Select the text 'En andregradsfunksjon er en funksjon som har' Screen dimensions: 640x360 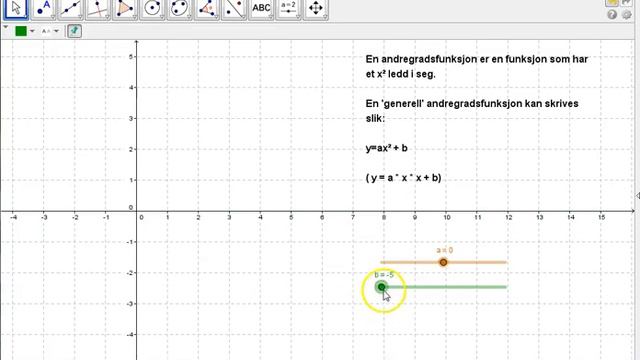[x=477, y=59]
